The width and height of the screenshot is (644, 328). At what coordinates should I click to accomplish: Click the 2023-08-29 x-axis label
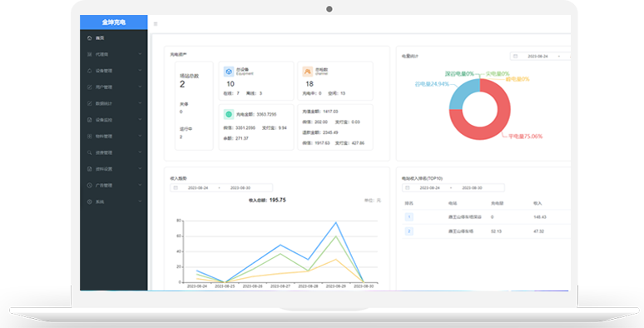[335, 286]
